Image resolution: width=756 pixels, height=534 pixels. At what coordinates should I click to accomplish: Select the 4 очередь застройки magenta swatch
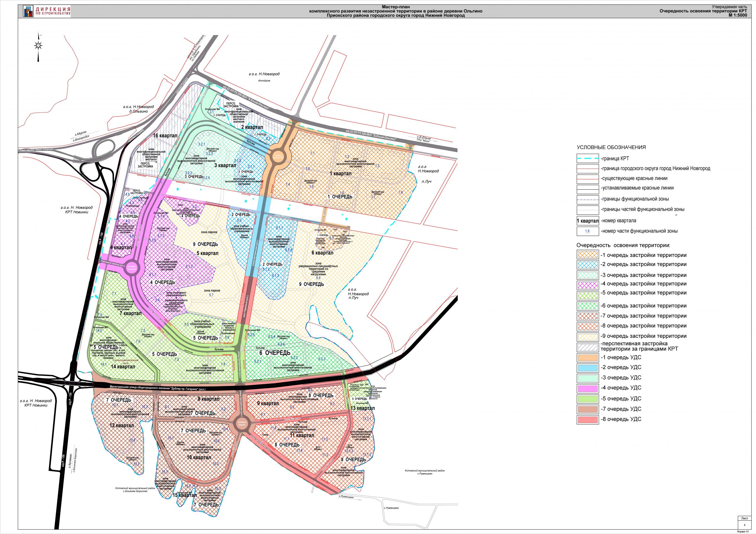[x=587, y=285]
